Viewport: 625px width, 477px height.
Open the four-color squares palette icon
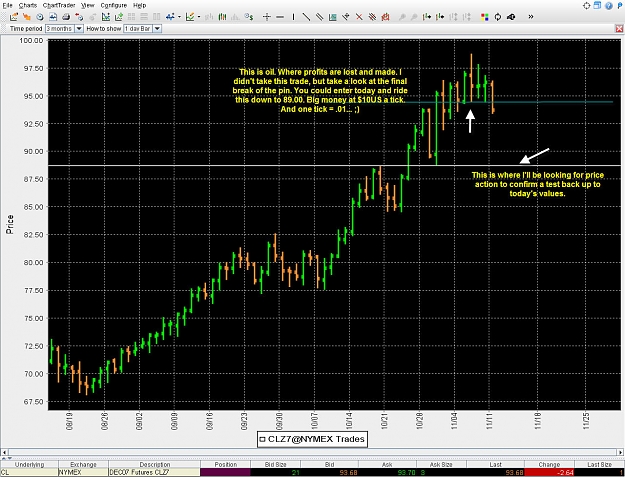coord(484,17)
